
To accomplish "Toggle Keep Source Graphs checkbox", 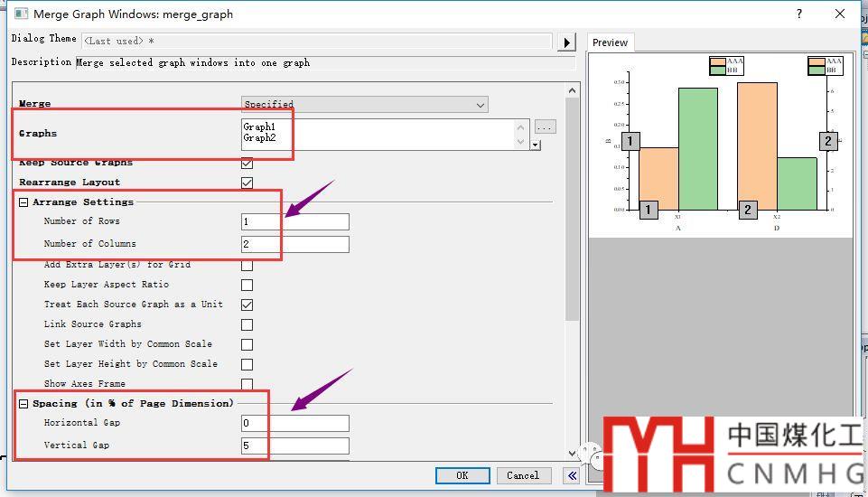I will 247,164.
